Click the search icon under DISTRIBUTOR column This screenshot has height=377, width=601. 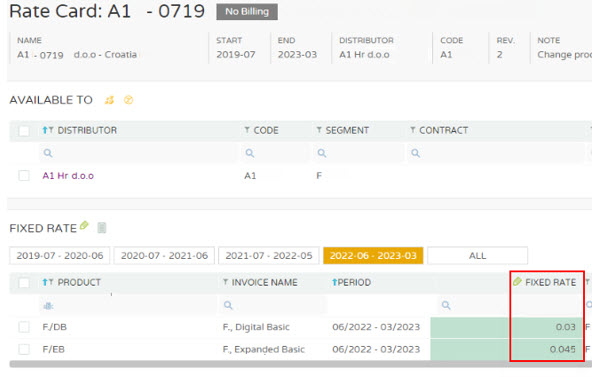[48, 153]
